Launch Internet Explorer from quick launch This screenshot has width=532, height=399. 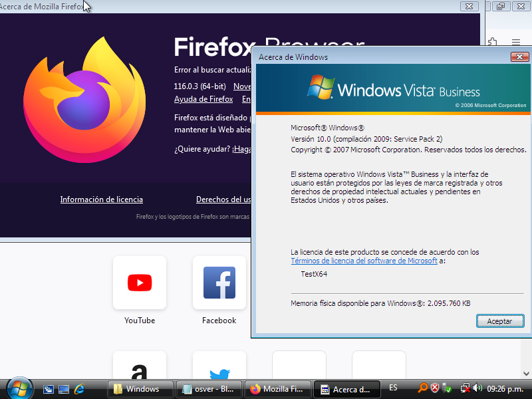(x=79, y=389)
